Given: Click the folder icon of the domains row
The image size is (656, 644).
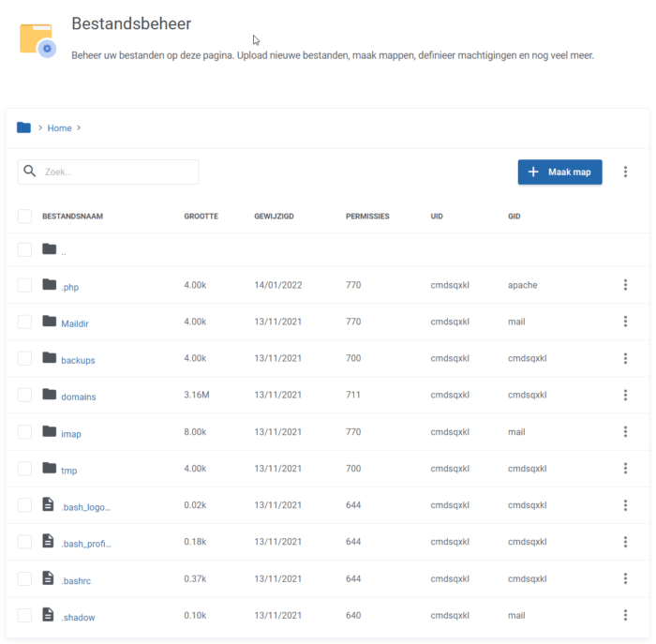Looking at the screenshot, I should [x=50, y=395].
